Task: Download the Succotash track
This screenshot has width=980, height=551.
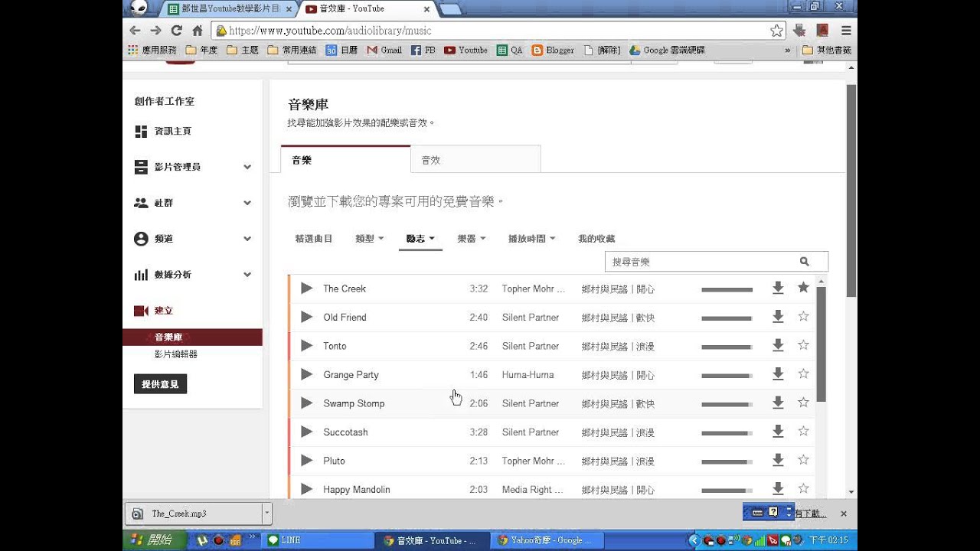Action: tap(778, 432)
